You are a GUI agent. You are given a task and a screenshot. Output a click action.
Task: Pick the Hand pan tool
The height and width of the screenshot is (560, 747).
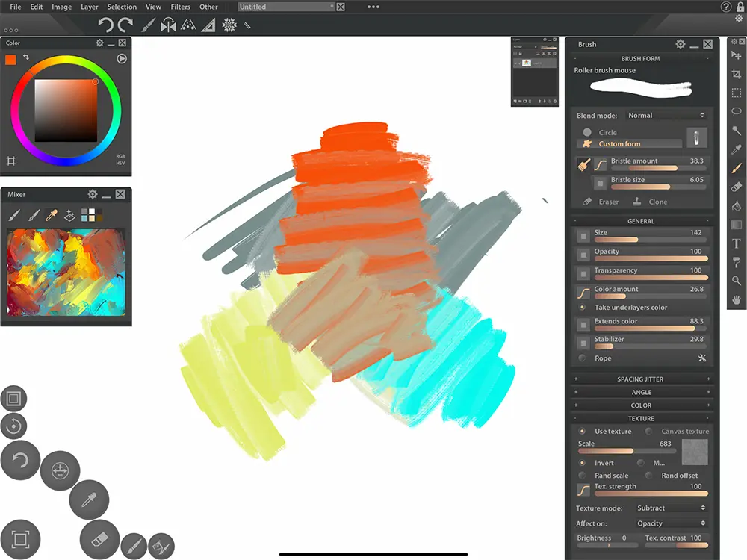[737, 299]
